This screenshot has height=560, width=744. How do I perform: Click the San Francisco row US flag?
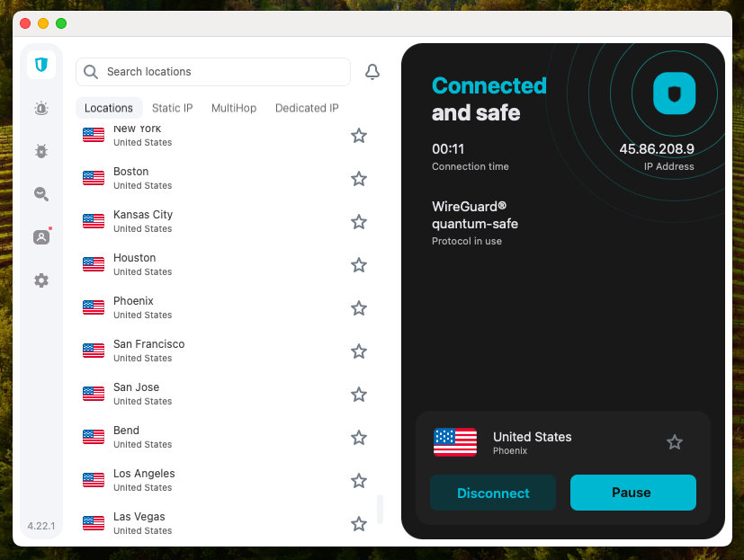tap(94, 351)
